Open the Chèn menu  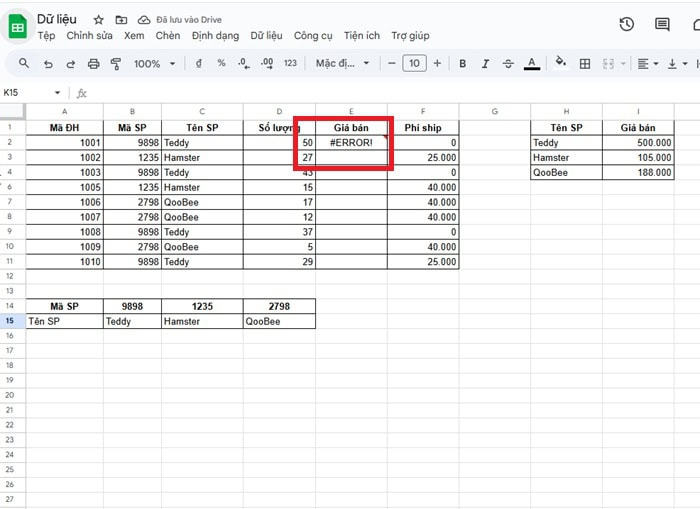click(168, 36)
